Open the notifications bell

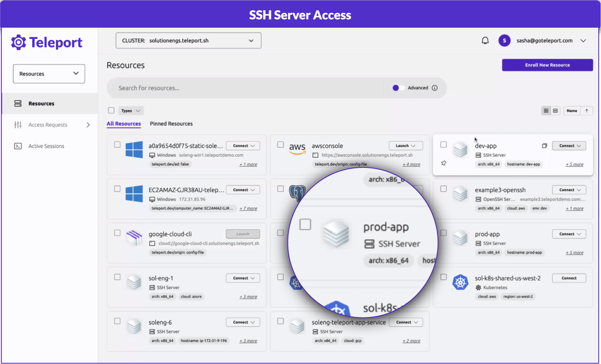tap(485, 41)
